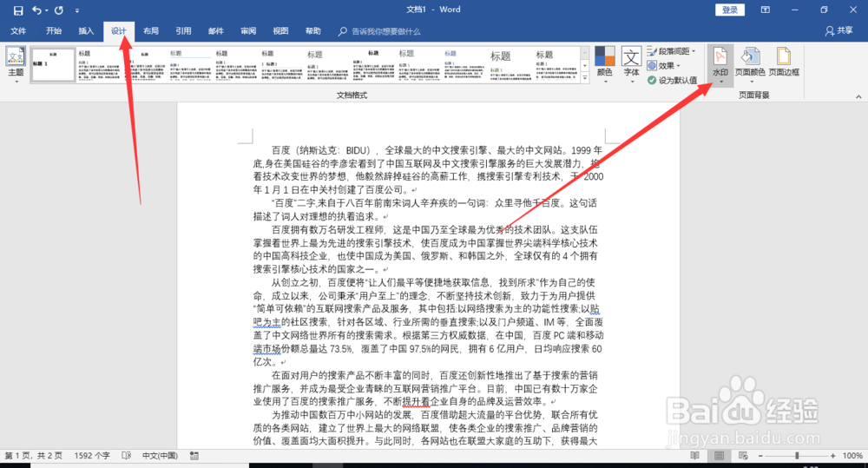Click the zoom out minus button
This screenshot has height=468, width=868.
(760, 456)
